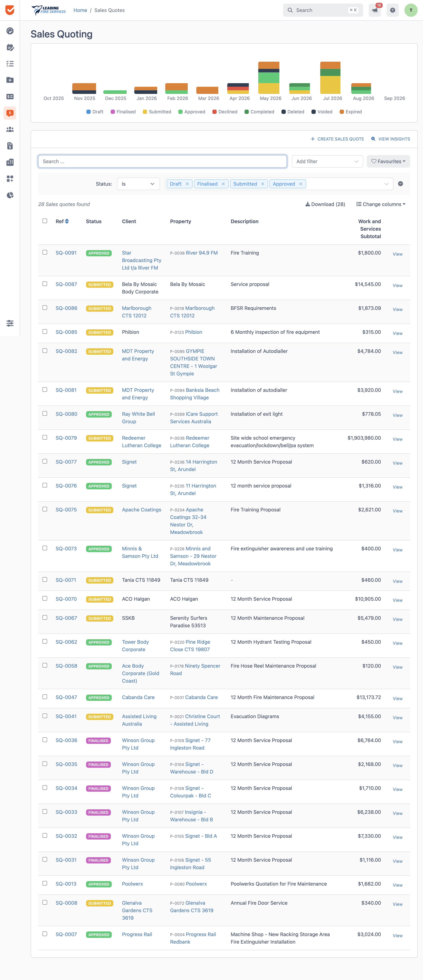This screenshot has width=423, height=980.
Task: Sort by the Ref column header
Action: tap(62, 221)
